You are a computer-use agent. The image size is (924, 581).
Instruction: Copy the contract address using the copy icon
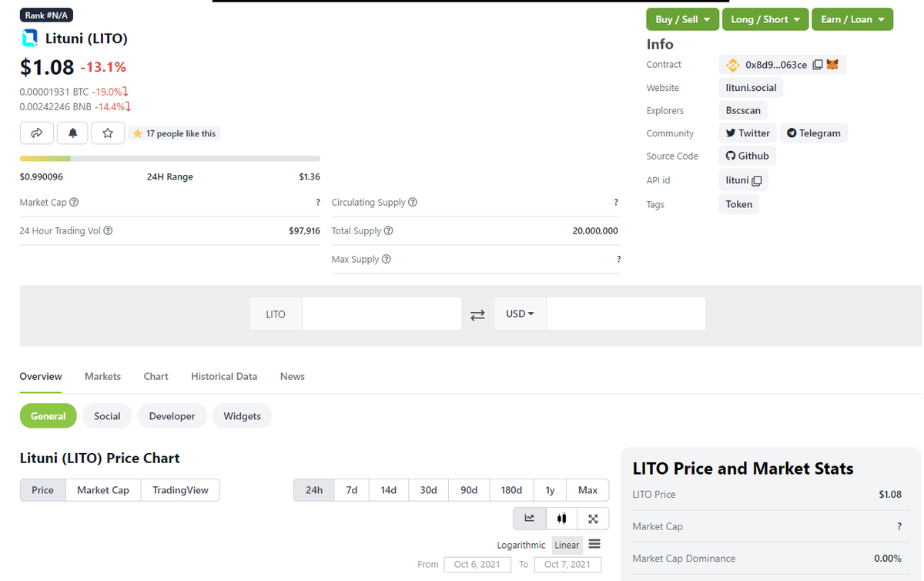click(819, 65)
